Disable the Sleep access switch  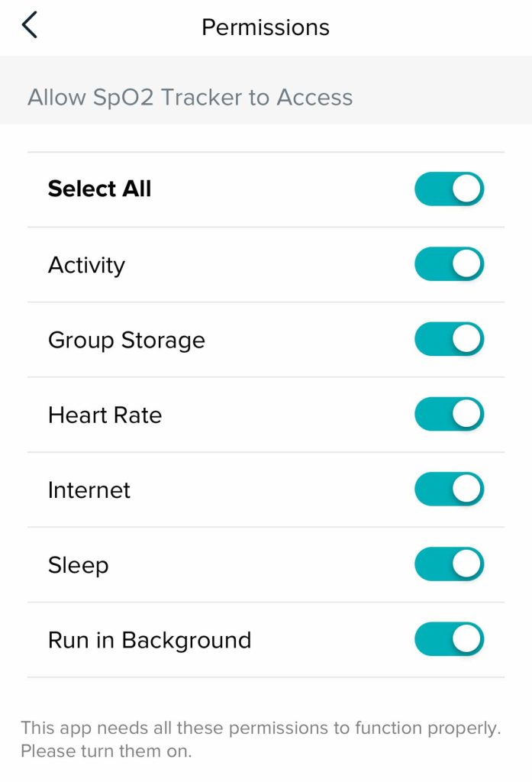tap(449, 564)
